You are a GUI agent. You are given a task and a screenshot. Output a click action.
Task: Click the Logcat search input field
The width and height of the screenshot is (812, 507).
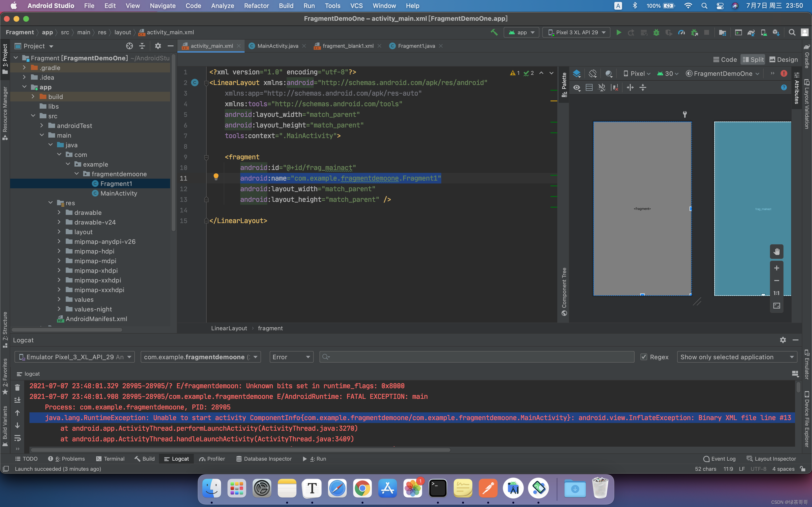477,357
